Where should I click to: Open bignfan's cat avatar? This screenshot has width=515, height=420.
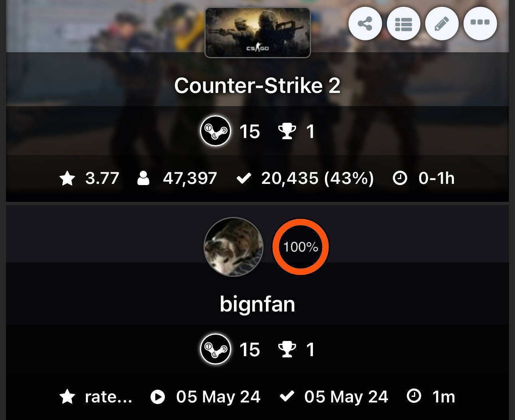click(234, 247)
